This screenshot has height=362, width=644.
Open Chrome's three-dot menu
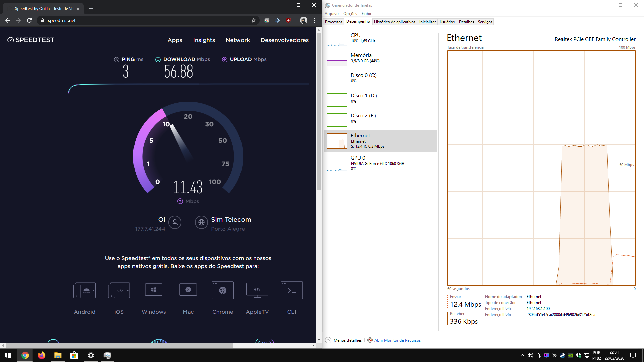click(314, 20)
